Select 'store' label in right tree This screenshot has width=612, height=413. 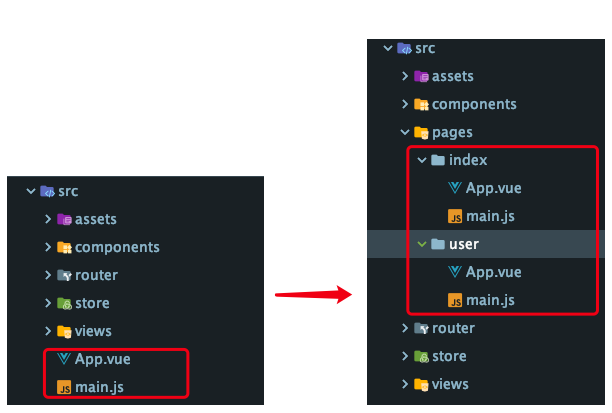pos(449,356)
